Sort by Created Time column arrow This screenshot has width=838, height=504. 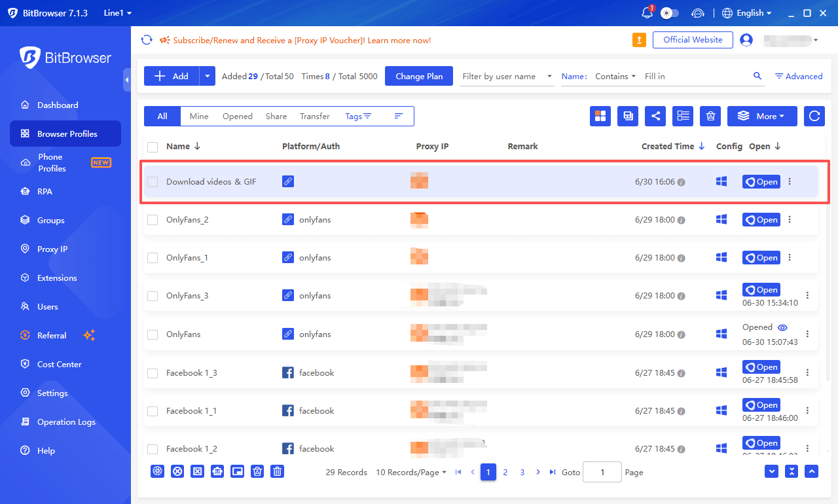pyautogui.click(x=702, y=147)
